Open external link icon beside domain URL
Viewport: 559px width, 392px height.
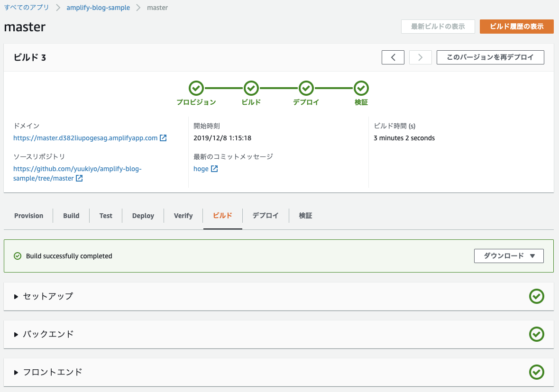click(163, 138)
